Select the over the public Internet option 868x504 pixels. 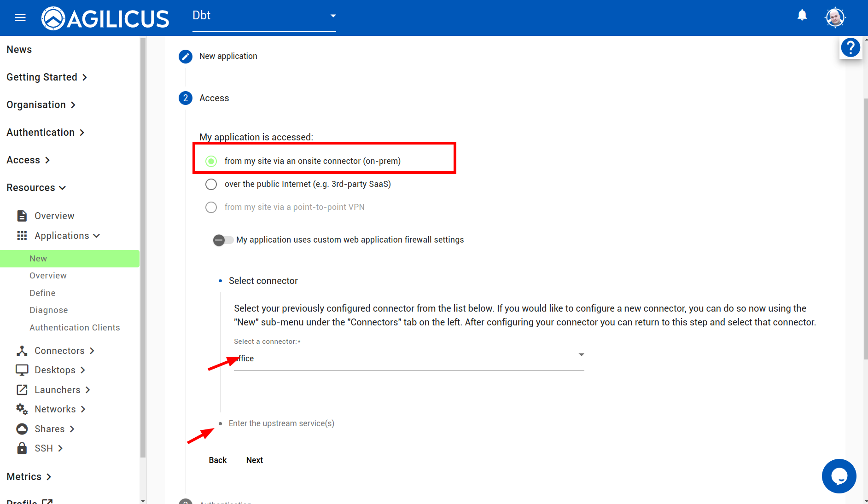(211, 184)
